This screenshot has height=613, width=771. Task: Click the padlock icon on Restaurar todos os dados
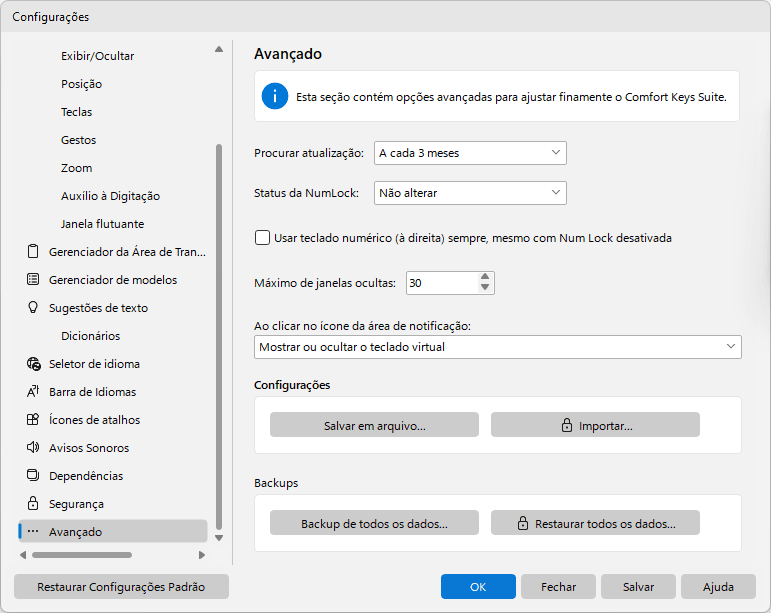(x=523, y=523)
